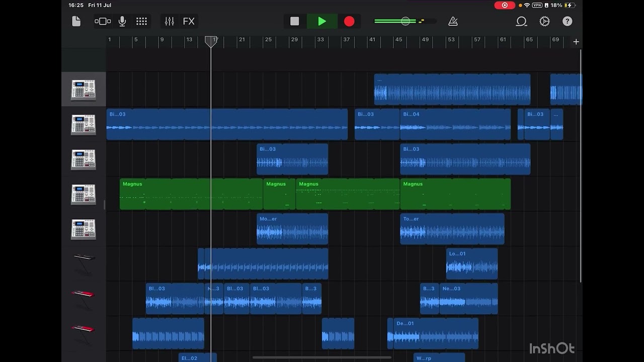644x362 pixels.
Task: Tap bar 5 on the ruler
Action: [x=135, y=40]
